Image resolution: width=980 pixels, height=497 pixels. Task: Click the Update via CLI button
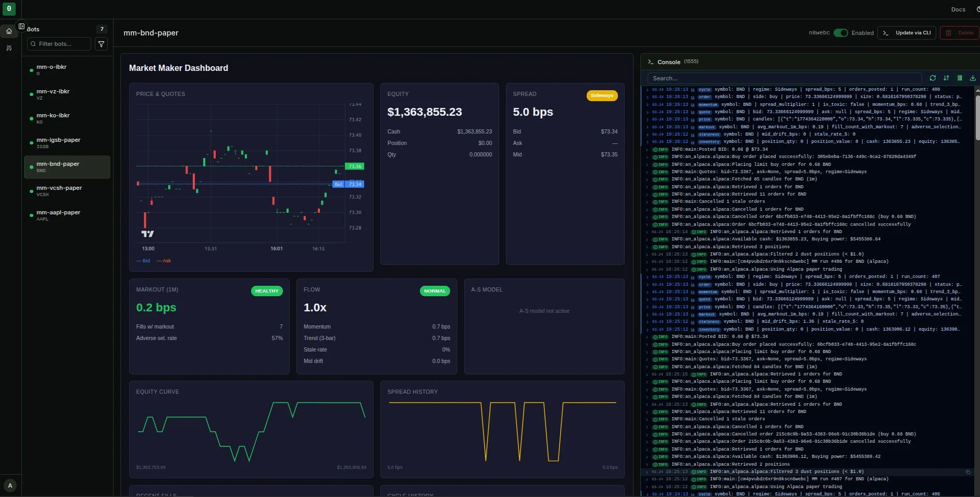click(x=907, y=33)
